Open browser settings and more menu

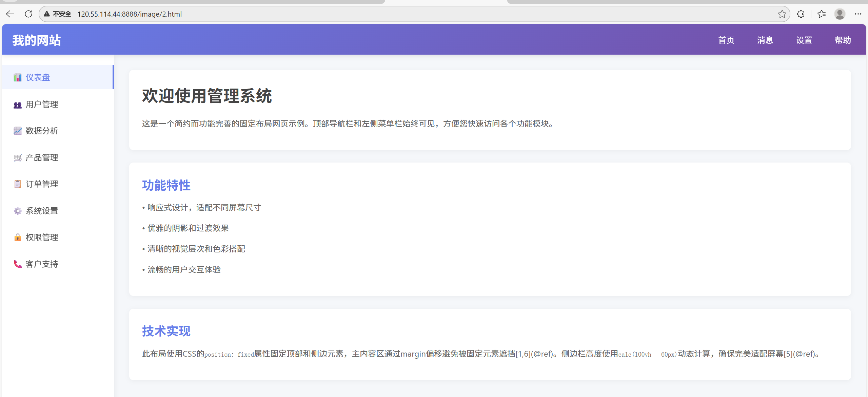tap(858, 14)
